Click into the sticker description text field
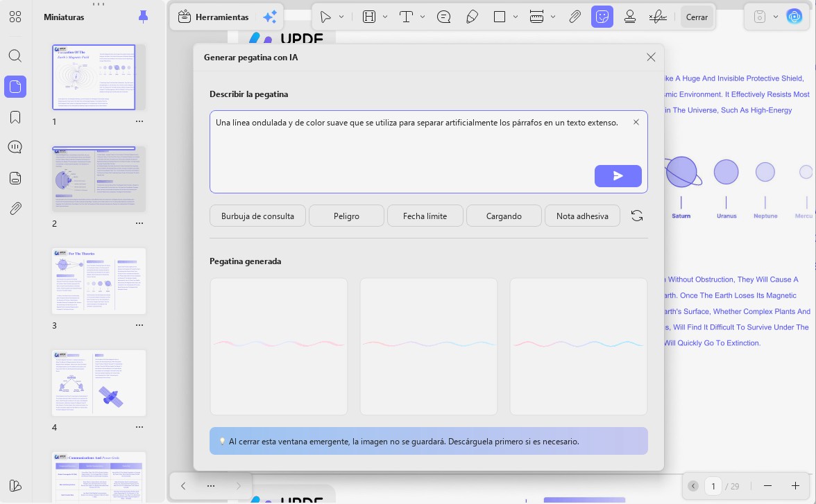The width and height of the screenshot is (816, 504). tap(428, 151)
